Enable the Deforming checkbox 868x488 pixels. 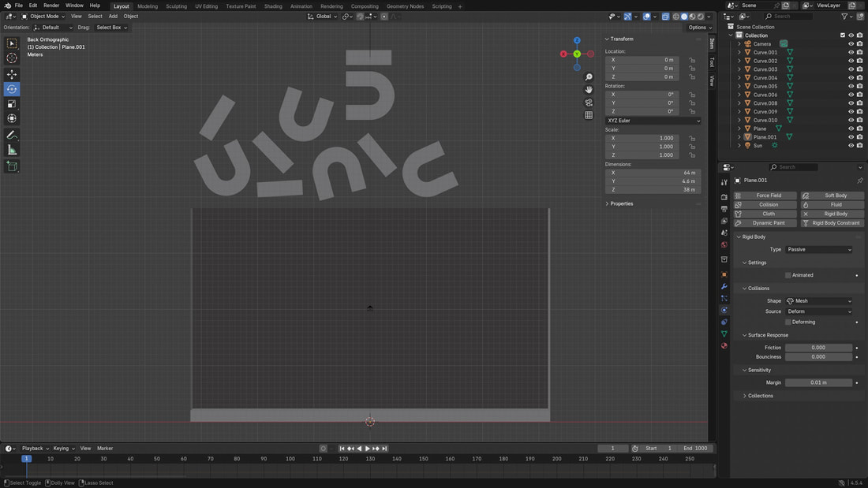pos(788,322)
